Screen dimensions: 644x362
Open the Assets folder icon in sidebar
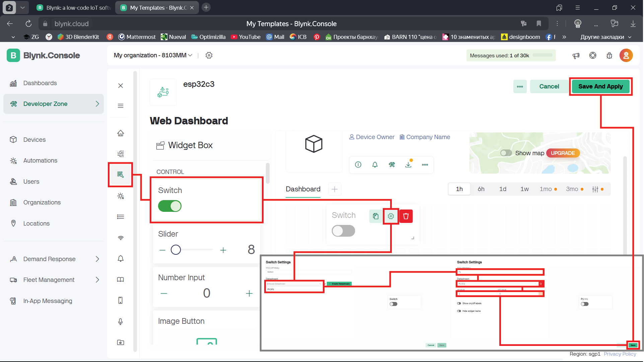pos(121,342)
